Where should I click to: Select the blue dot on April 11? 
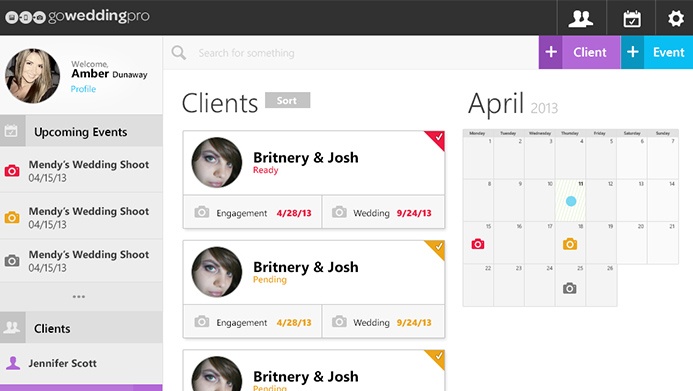click(571, 201)
